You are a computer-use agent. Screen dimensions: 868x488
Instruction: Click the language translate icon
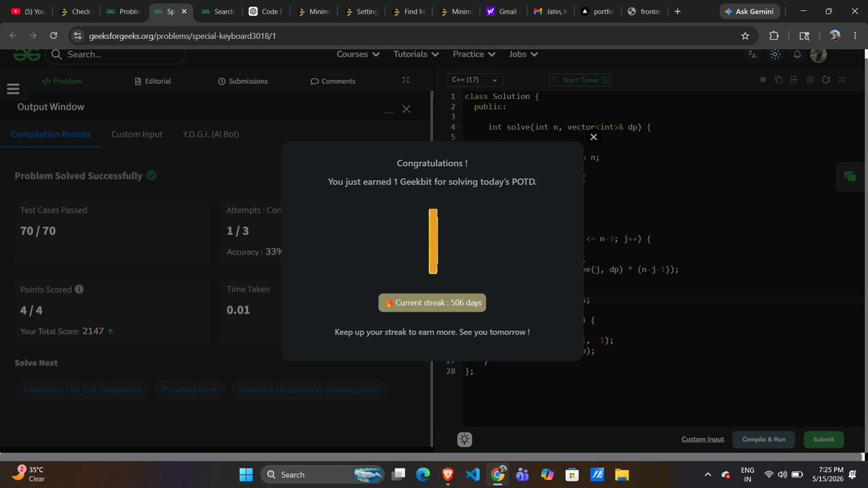(752, 54)
